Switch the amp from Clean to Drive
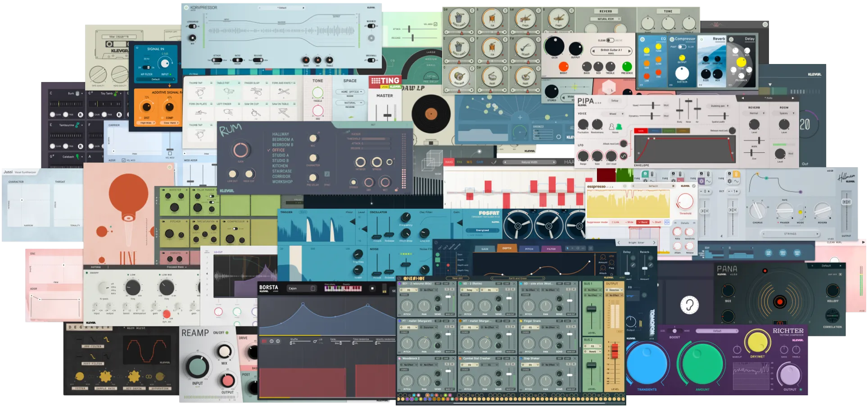The width and height of the screenshot is (868, 407). coord(610,40)
